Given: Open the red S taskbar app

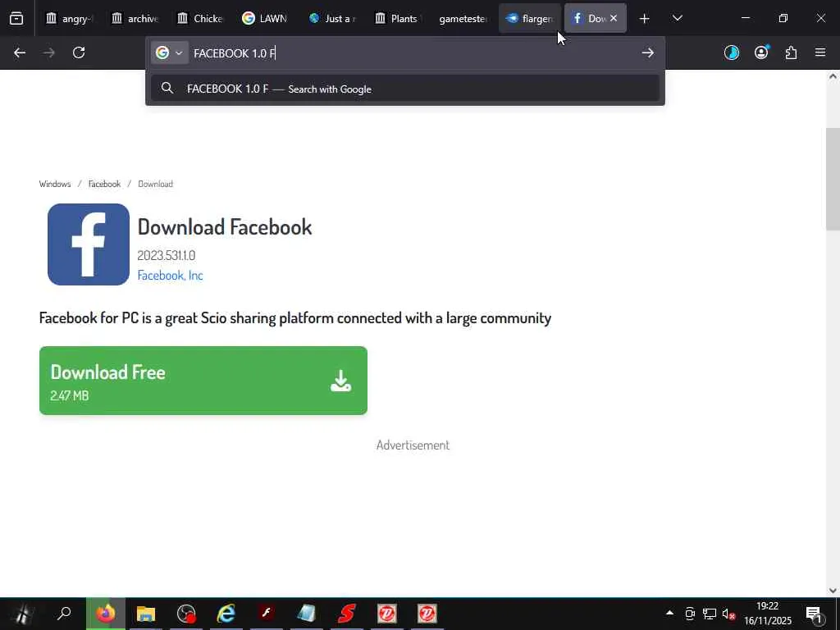Looking at the screenshot, I should (x=347, y=614).
